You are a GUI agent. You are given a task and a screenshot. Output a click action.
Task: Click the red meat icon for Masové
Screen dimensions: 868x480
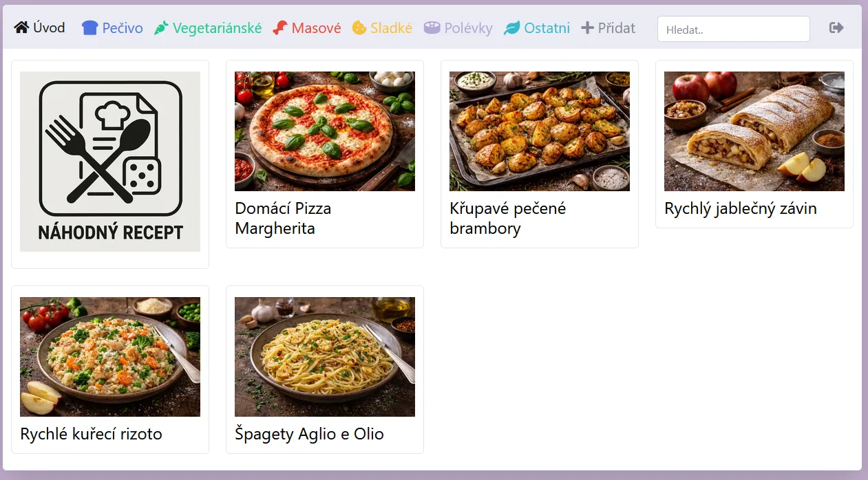pos(279,28)
